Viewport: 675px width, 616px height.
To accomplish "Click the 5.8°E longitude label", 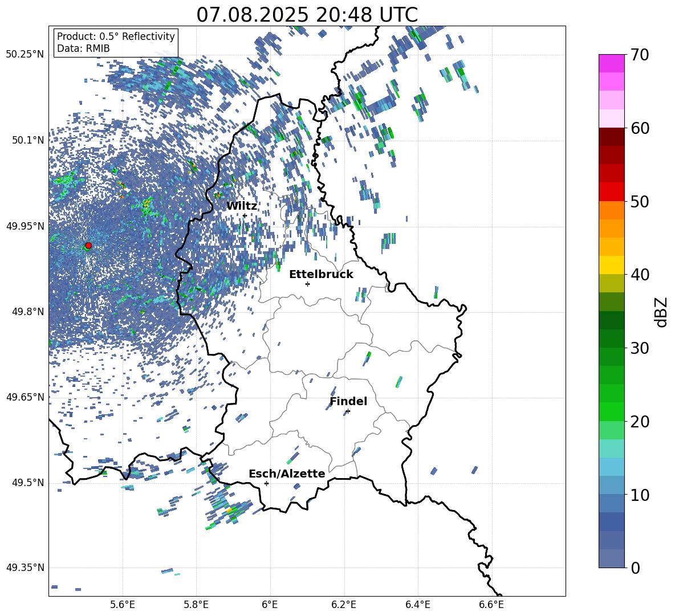I will click(196, 605).
